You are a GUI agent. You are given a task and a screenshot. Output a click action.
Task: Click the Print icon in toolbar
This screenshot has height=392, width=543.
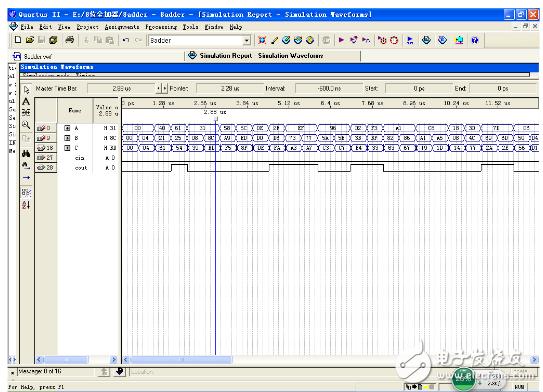(x=70, y=40)
